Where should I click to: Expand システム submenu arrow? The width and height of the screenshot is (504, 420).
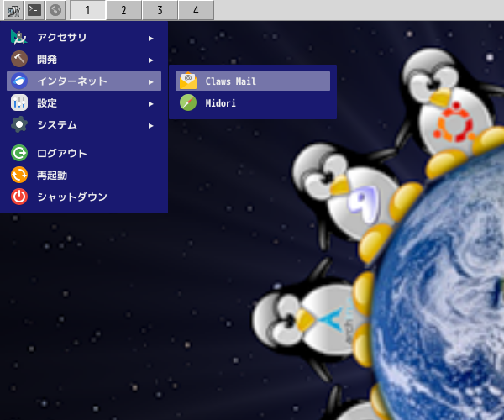pos(150,126)
